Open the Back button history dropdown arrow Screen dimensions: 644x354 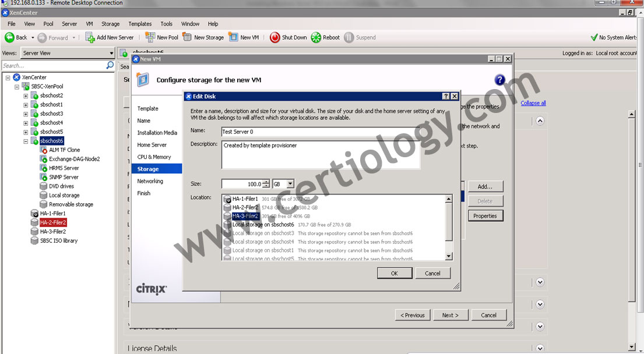point(33,38)
